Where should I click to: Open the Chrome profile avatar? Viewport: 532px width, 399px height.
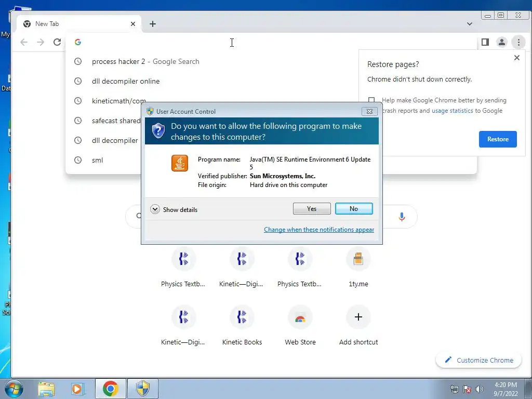tap(501, 42)
